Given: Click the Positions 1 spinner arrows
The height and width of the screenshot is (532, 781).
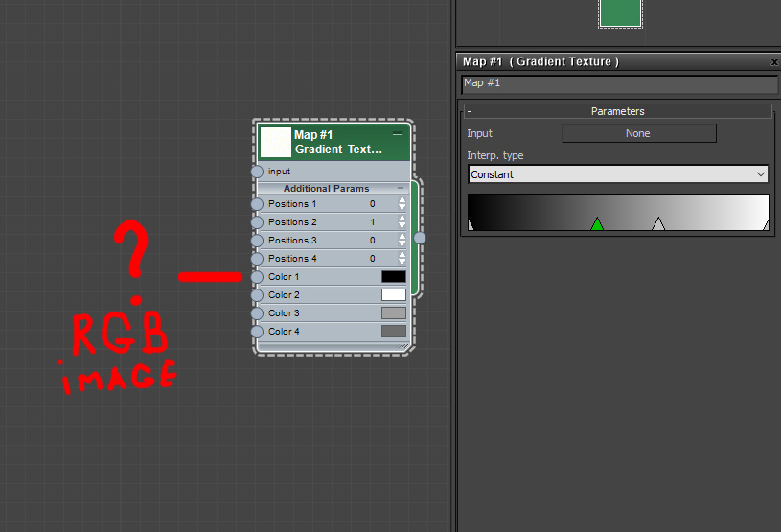Looking at the screenshot, I should click(402, 204).
